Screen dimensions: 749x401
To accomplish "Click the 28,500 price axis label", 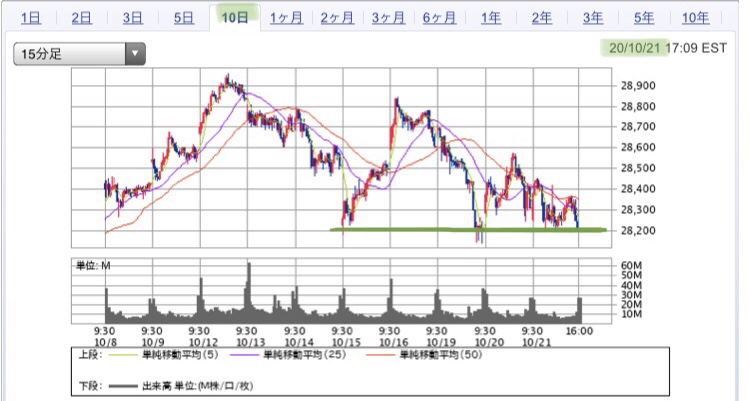I will tap(638, 168).
